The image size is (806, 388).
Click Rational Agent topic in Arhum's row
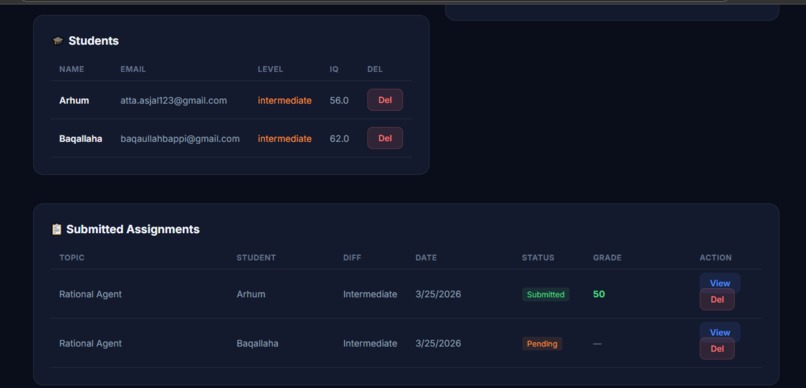tap(90, 294)
